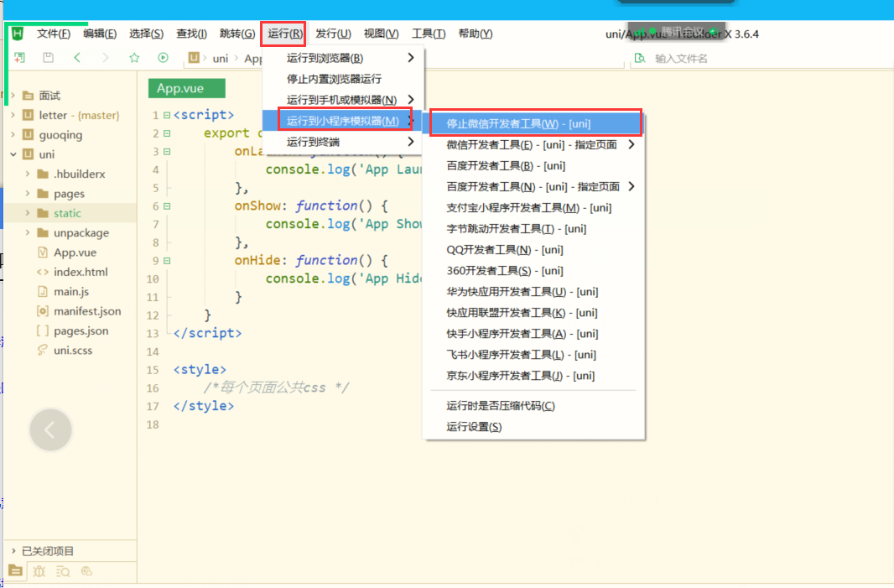894x588 pixels.
Task: Choose 百度开发者工具(B) - [uni]
Action: tap(534, 166)
